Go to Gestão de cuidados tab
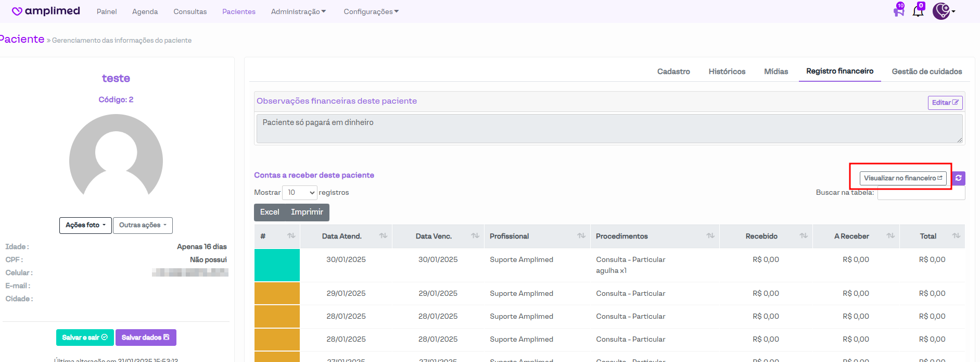Image resolution: width=980 pixels, height=362 pixels. point(926,71)
